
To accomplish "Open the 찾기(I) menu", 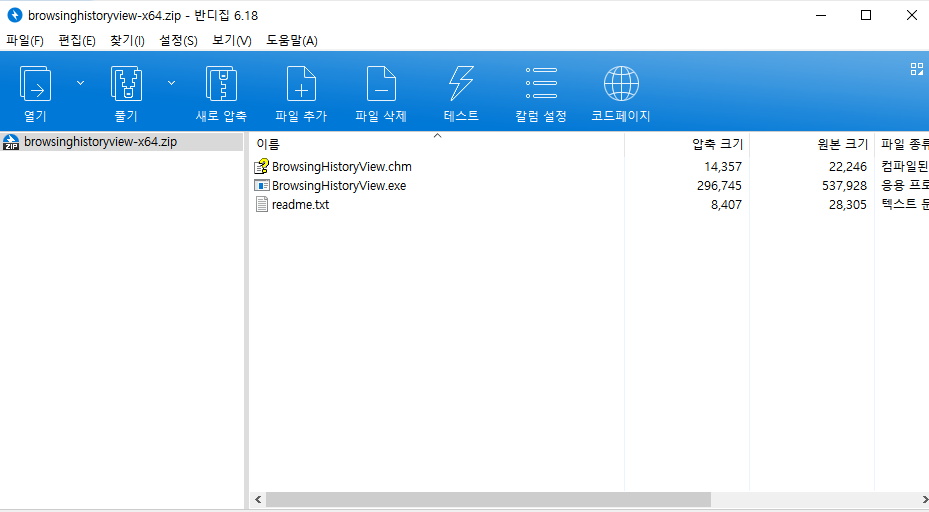I will [x=127, y=40].
